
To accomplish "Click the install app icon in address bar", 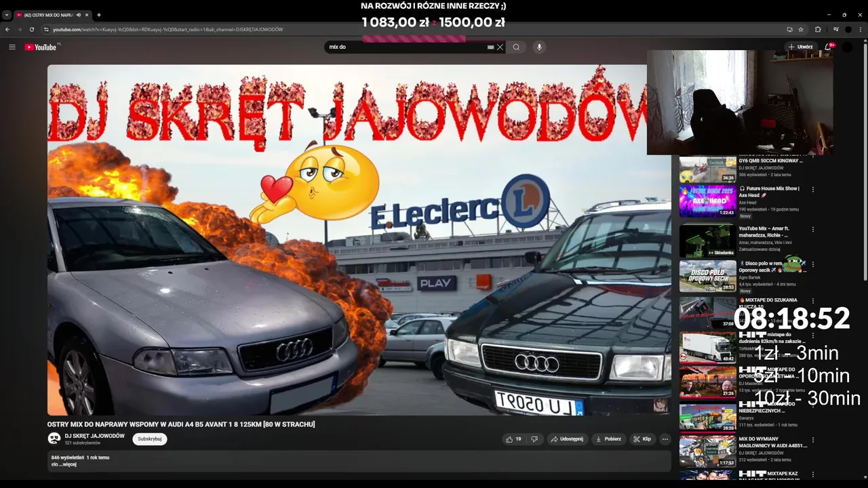I will 789,29.
